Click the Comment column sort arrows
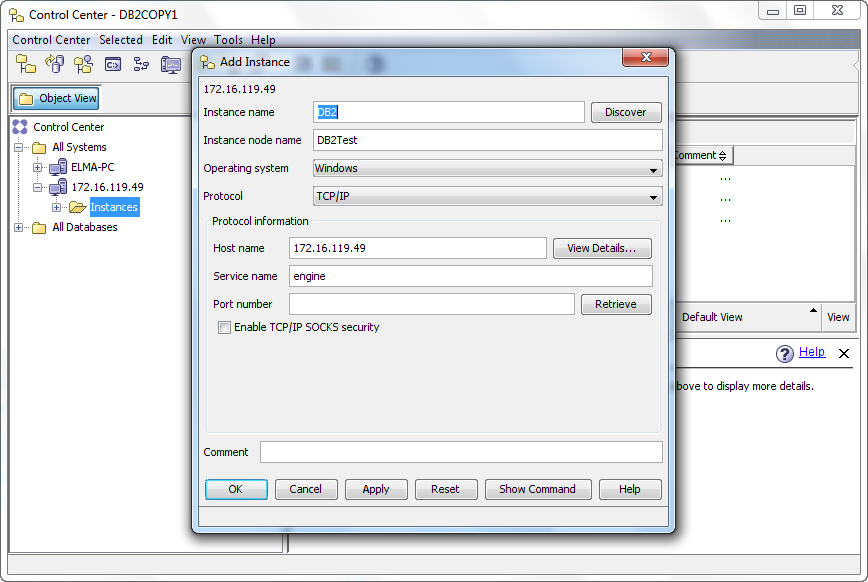Viewport: 868px width, 582px height. pos(722,156)
